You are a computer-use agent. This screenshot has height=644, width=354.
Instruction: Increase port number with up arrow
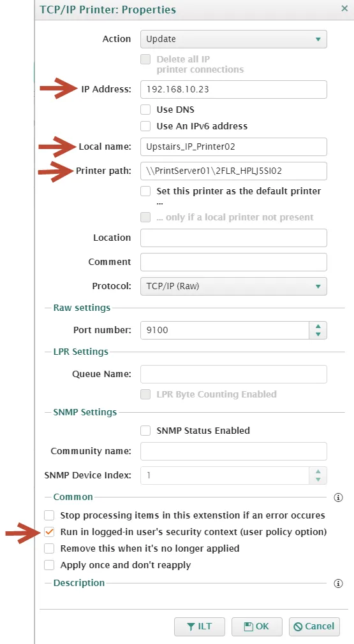(x=318, y=327)
